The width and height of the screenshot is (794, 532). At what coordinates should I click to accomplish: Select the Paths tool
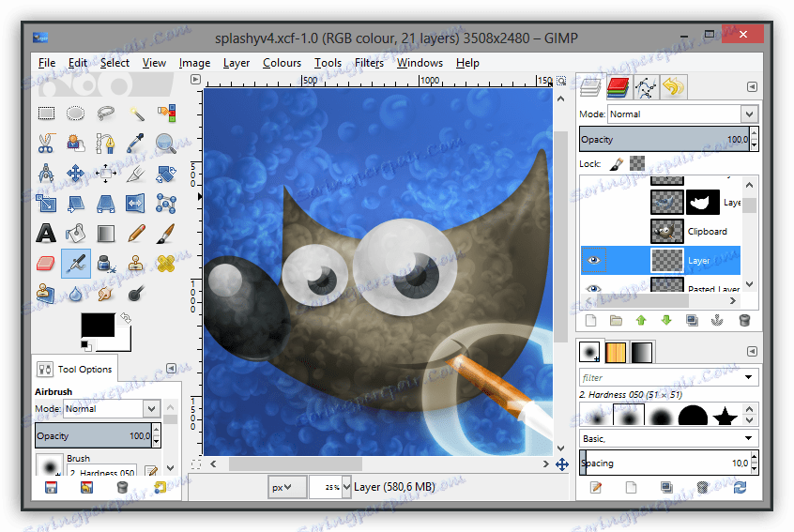[x=106, y=144]
